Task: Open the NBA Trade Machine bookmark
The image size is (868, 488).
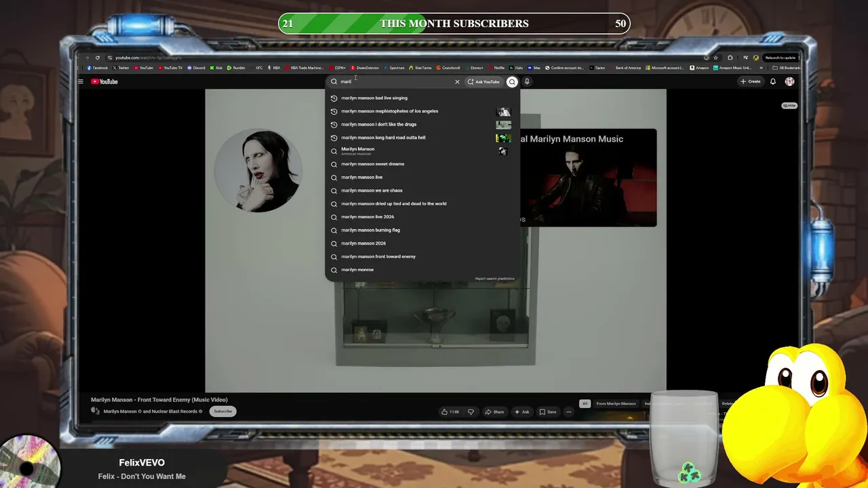Action: (x=305, y=68)
